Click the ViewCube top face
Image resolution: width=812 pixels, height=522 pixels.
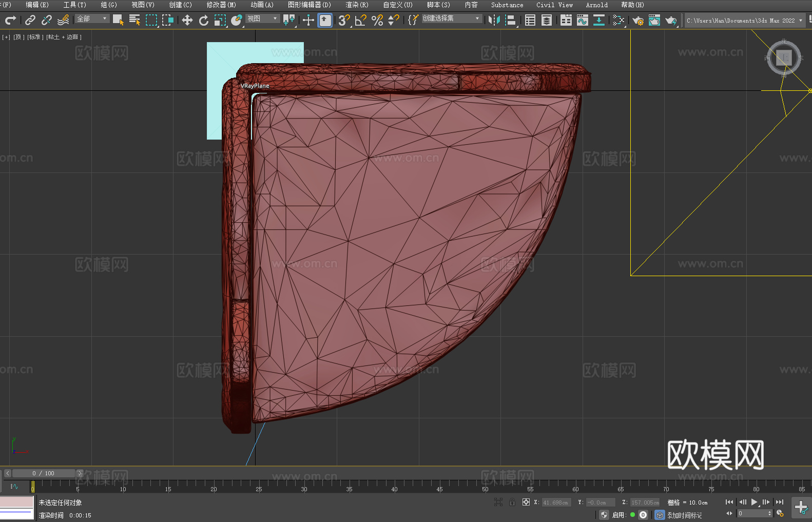coord(784,57)
